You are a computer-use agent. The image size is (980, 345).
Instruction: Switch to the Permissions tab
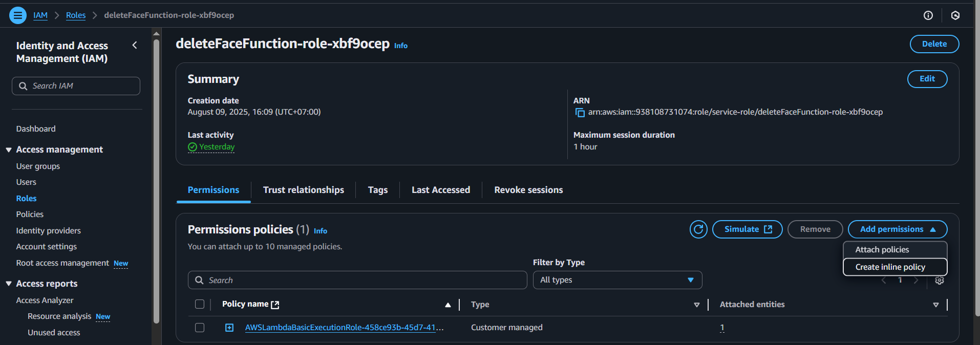point(214,190)
